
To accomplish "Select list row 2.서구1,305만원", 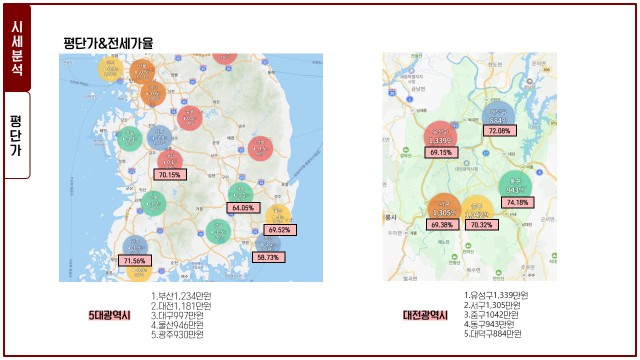I will pos(492,305).
